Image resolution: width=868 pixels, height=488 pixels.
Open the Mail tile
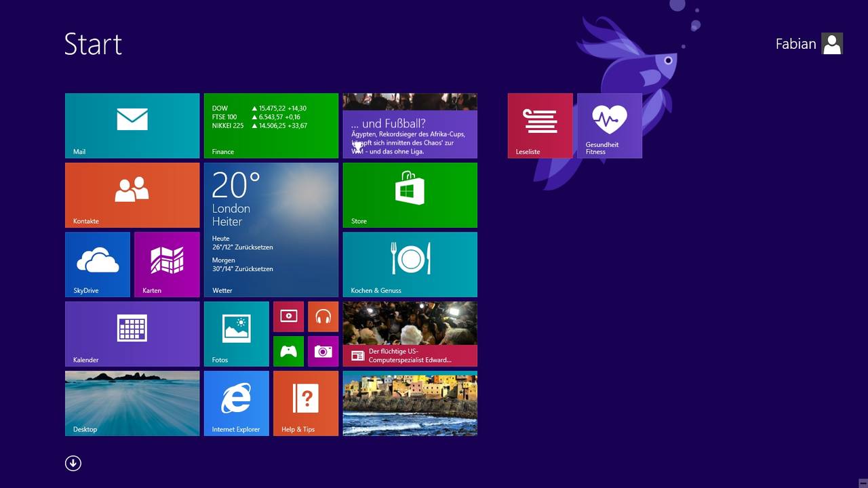click(132, 125)
